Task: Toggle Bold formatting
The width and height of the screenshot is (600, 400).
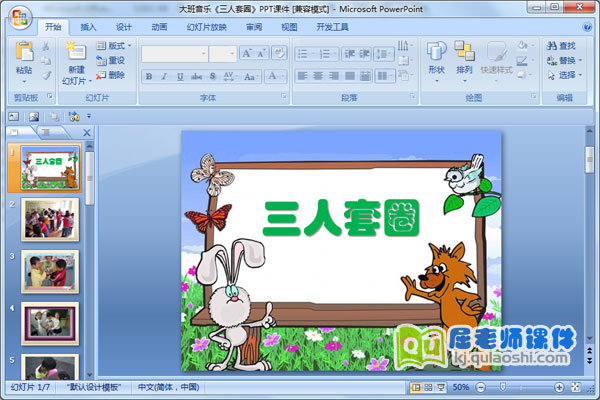Action: [149, 77]
